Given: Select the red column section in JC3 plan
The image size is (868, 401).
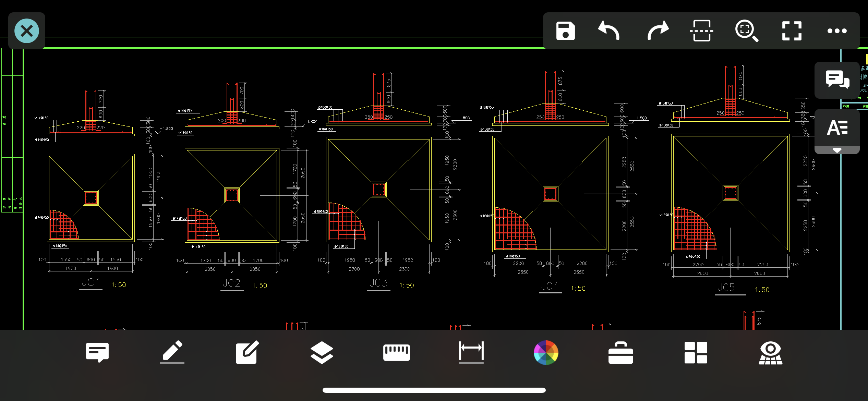Looking at the screenshot, I should [379, 189].
